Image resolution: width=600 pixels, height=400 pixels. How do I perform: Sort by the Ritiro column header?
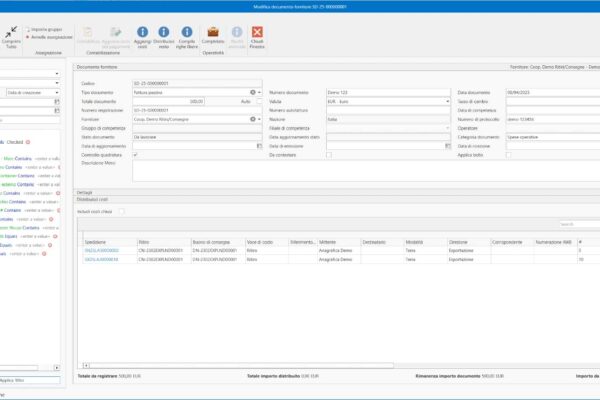point(164,242)
